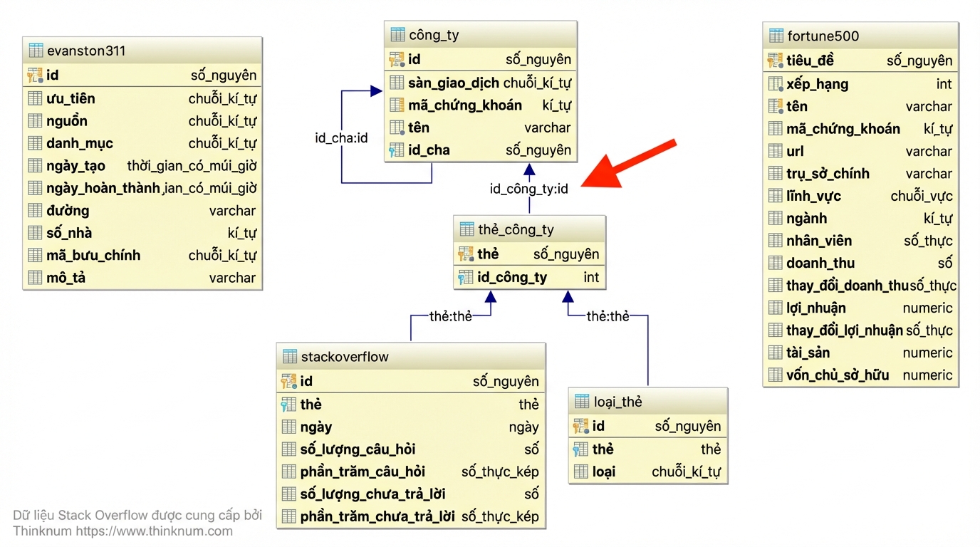Click the doanh_thu column in fortune500
The height and width of the screenshot is (547, 980).
coord(860,264)
